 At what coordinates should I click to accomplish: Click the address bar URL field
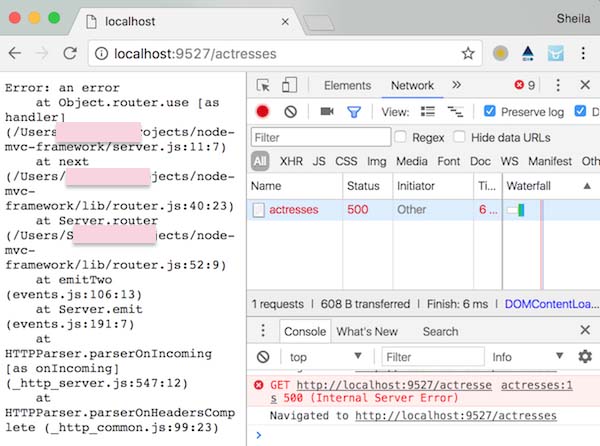coord(285,54)
